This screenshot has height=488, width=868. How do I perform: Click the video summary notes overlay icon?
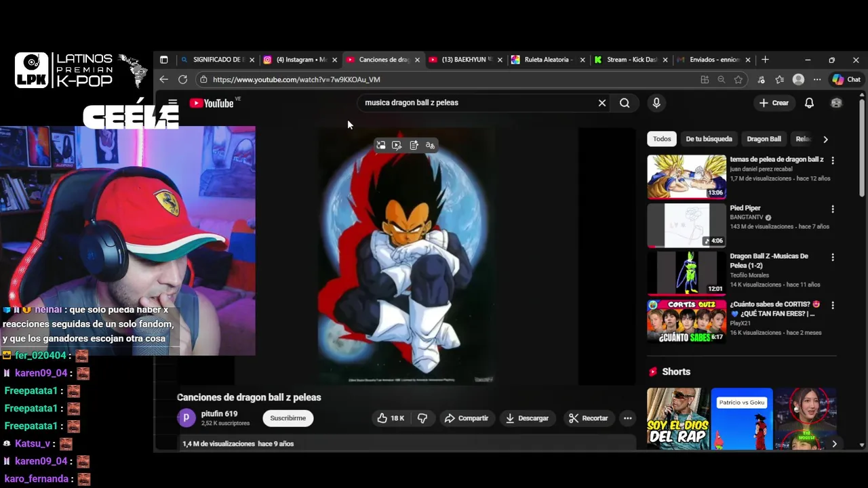414,145
